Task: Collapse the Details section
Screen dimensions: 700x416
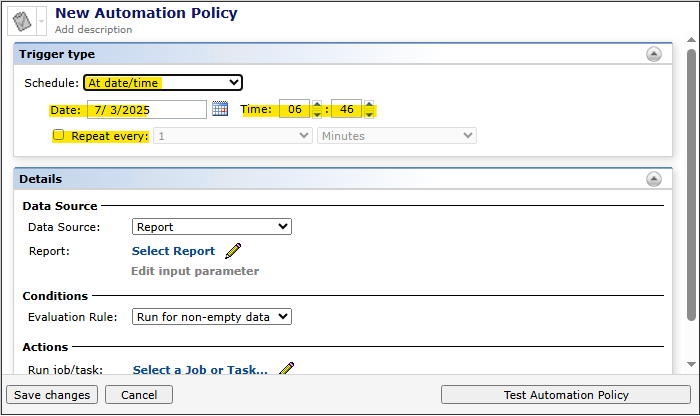Action: pos(653,179)
